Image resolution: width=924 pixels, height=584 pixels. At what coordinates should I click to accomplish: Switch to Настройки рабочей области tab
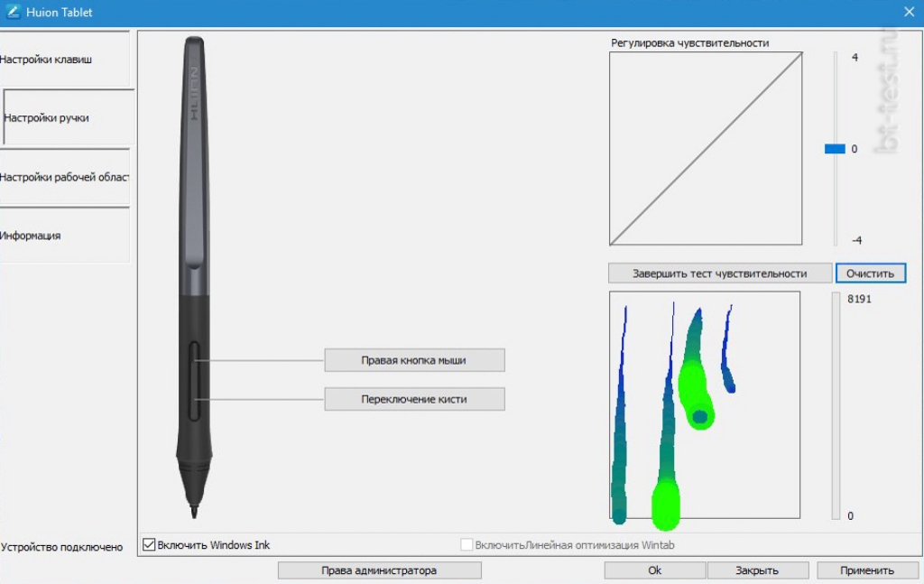coord(64,177)
